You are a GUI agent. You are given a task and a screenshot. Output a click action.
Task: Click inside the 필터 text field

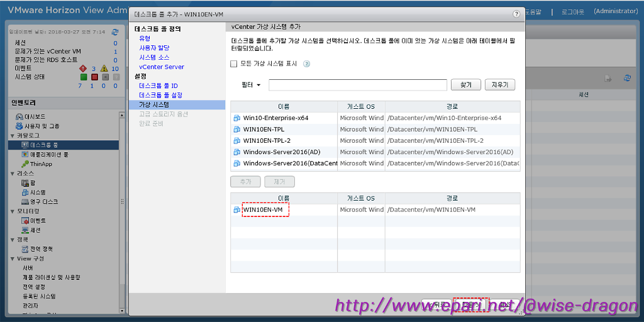[358, 85]
